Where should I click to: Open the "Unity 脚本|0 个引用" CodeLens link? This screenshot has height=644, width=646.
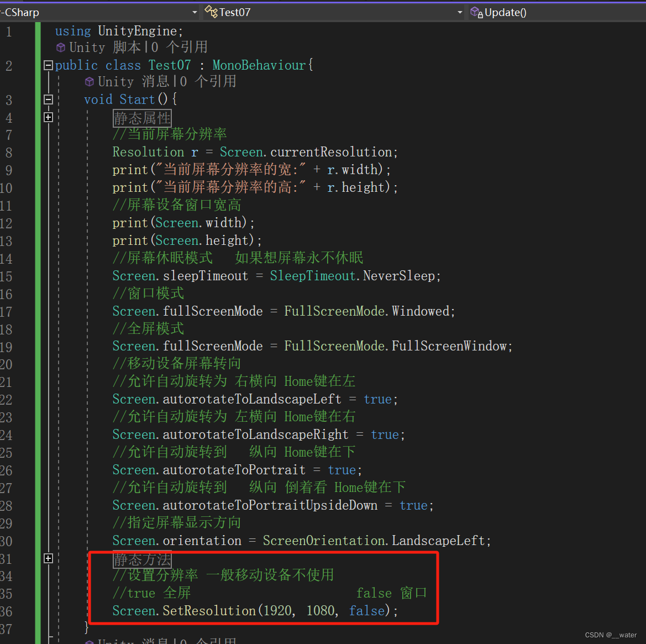click(x=136, y=47)
